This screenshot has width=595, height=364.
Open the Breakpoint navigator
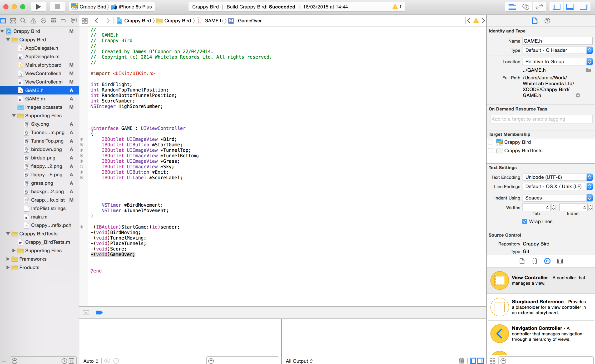[64, 21]
